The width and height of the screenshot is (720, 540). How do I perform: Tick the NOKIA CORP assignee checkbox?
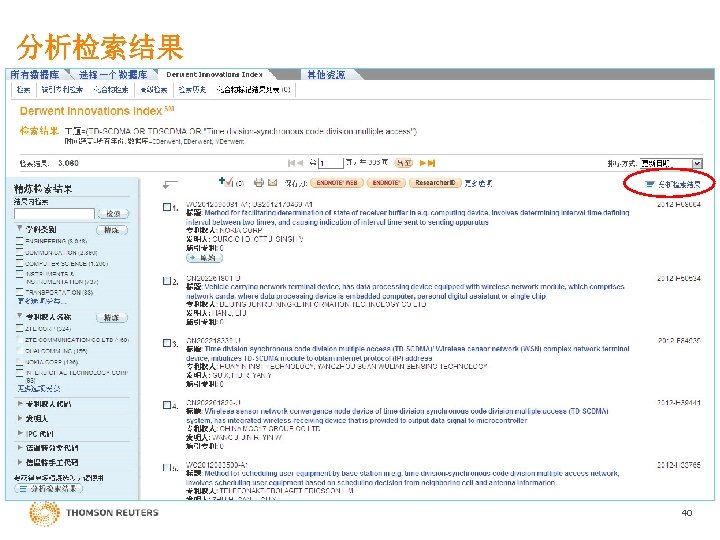click(x=19, y=362)
